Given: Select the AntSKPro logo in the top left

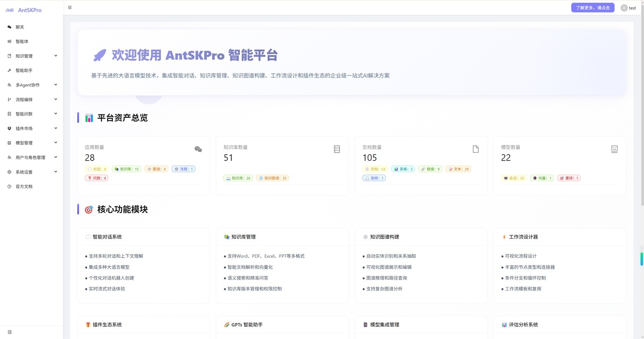Looking at the screenshot, I should [x=23, y=10].
